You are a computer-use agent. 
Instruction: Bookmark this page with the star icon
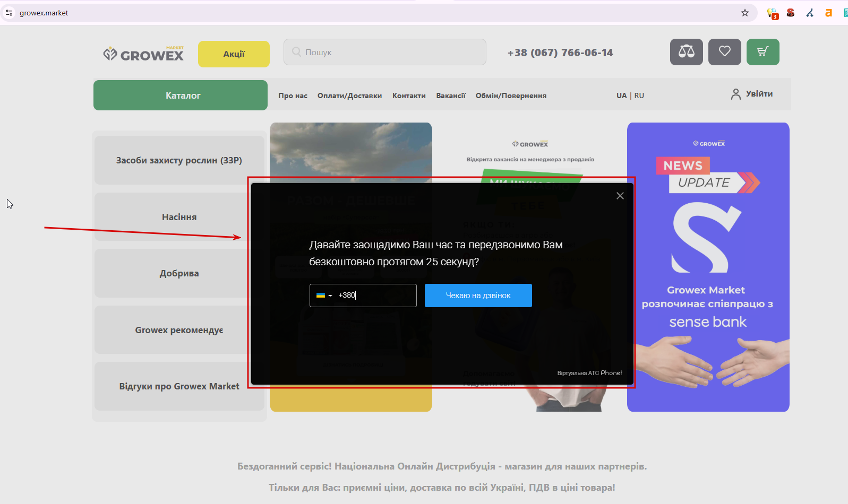(x=745, y=13)
